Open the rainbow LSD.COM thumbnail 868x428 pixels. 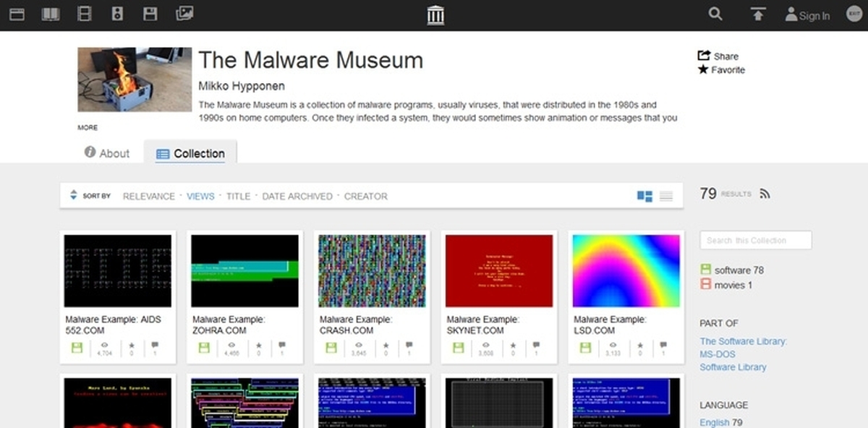(x=626, y=271)
